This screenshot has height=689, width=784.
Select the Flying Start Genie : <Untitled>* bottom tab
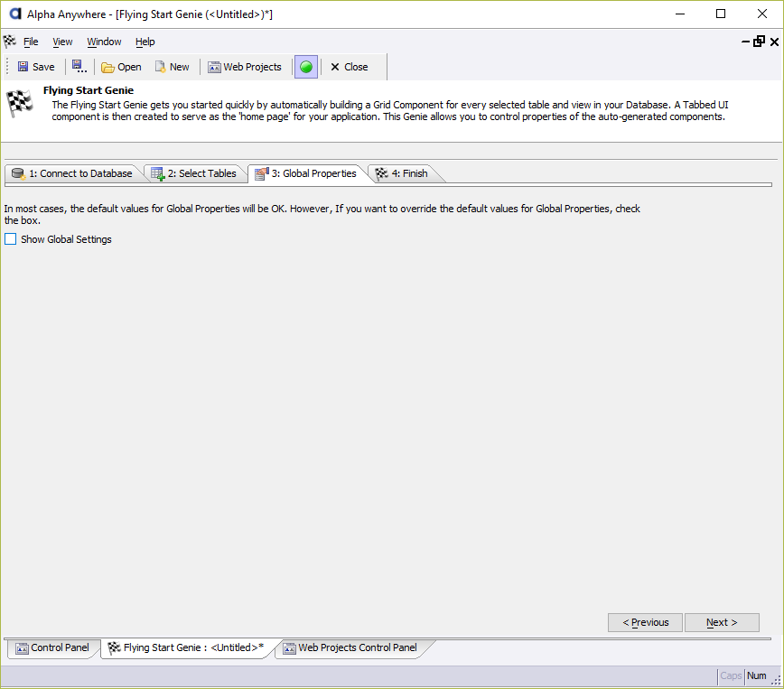186,648
